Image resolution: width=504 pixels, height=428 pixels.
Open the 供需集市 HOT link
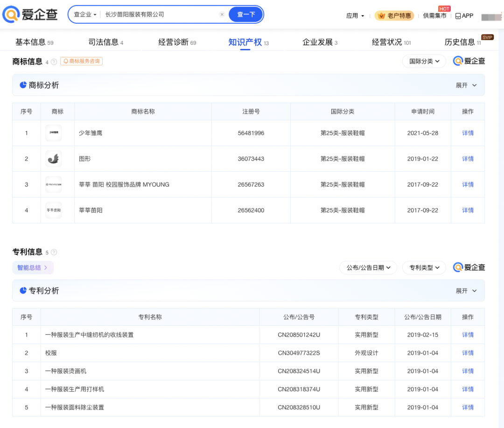click(x=434, y=16)
